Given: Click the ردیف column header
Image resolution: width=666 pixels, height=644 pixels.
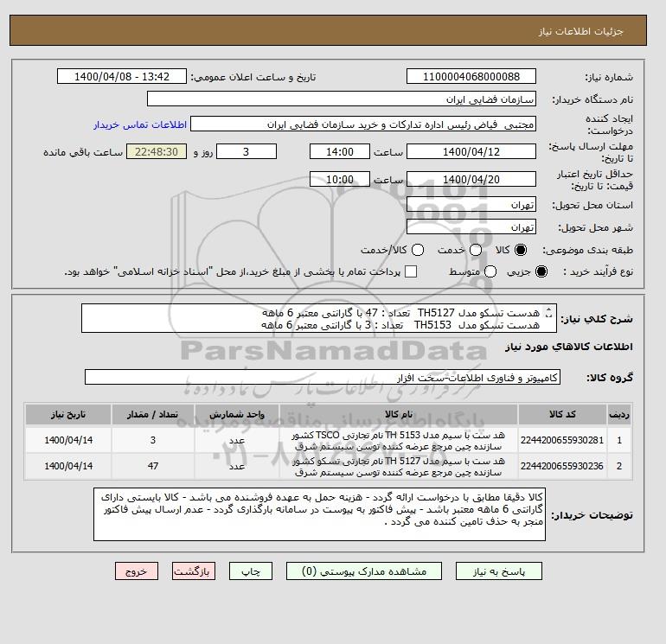Looking at the screenshot, I should pyautogui.click(x=619, y=414).
